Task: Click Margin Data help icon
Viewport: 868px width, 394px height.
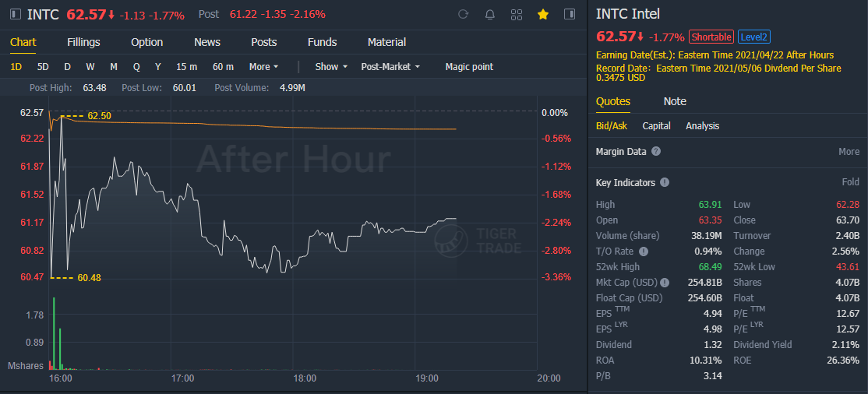Action: click(656, 151)
